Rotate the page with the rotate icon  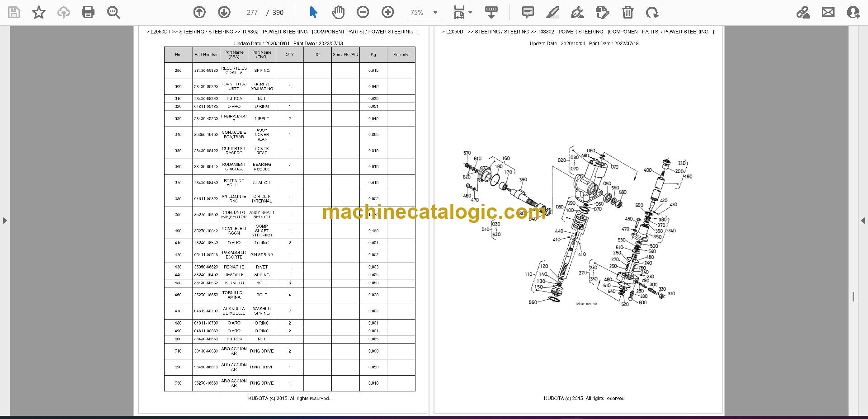(x=652, y=12)
